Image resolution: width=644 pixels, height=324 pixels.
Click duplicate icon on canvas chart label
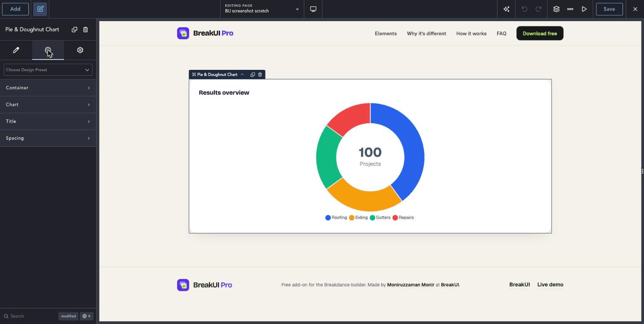click(253, 74)
